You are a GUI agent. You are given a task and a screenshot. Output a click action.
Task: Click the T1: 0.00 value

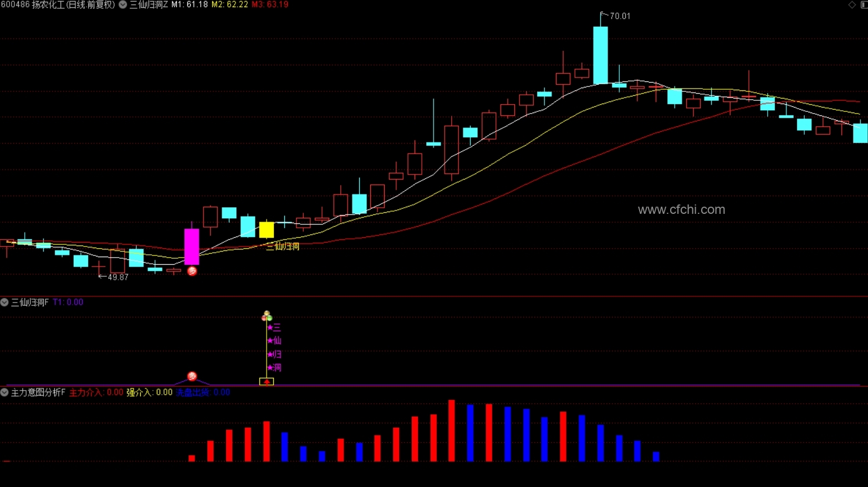68,303
